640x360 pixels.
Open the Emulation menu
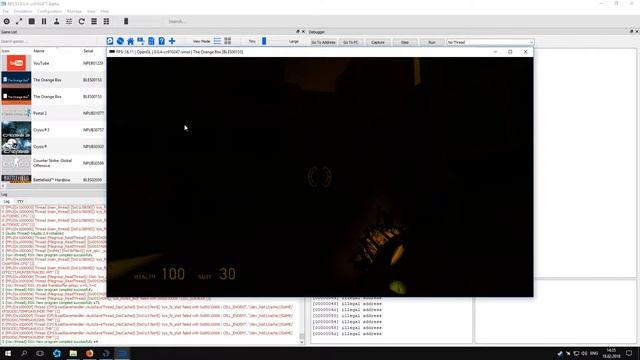[x=23, y=11]
